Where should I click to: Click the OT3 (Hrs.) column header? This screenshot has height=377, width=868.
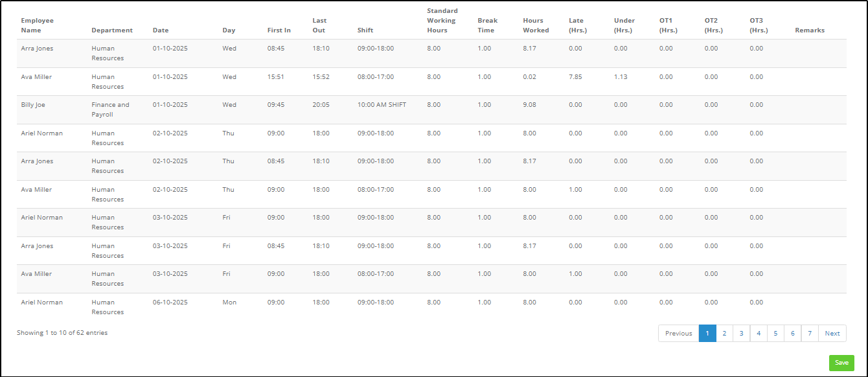(x=759, y=25)
